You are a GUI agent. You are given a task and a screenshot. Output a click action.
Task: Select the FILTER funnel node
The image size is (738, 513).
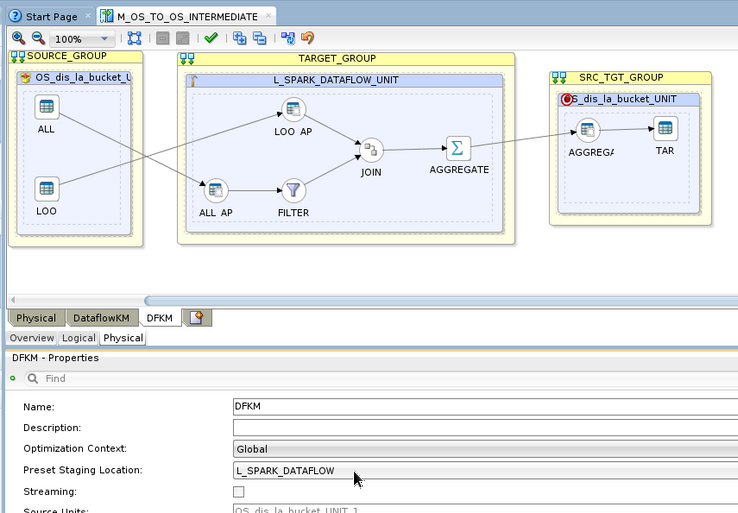[293, 190]
